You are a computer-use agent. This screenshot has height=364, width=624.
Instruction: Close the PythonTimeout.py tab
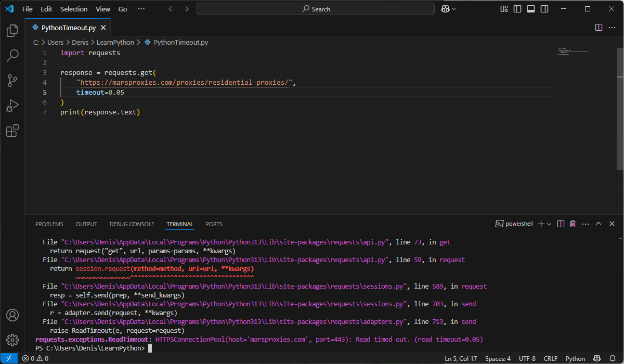pyautogui.click(x=103, y=28)
